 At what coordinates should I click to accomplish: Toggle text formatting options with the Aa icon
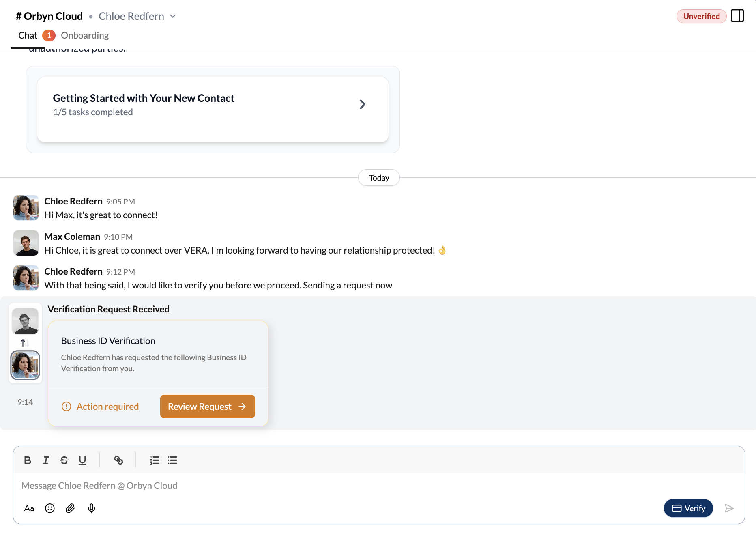pyautogui.click(x=29, y=508)
